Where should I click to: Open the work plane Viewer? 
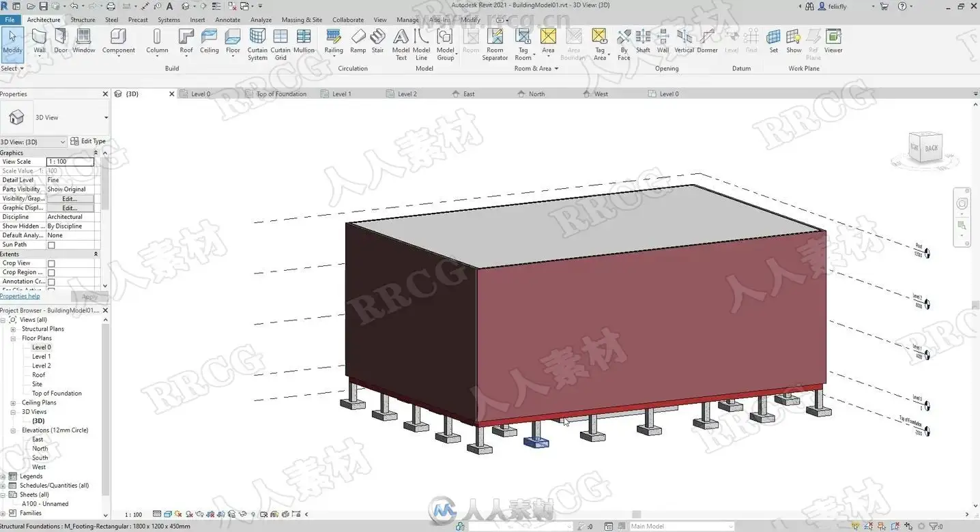pyautogui.click(x=833, y=42)
